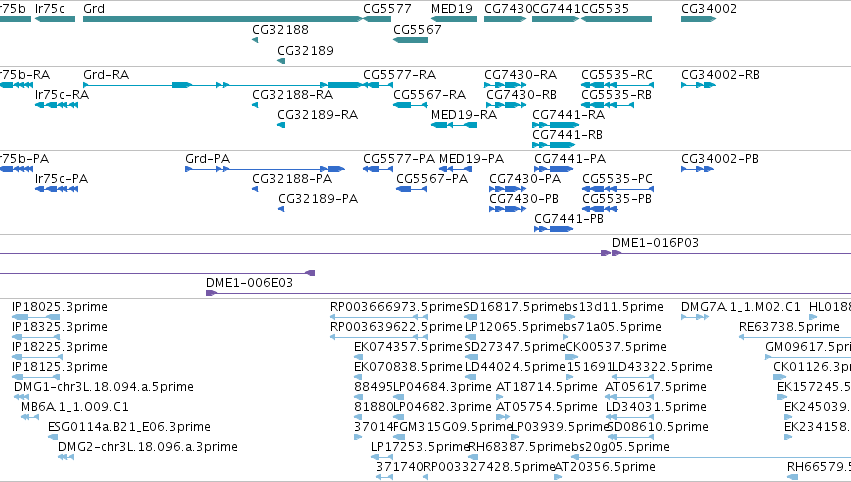851x482 pixels.
Task: Click the CG5535-PB protein label
Action: [x=617, y=199]
